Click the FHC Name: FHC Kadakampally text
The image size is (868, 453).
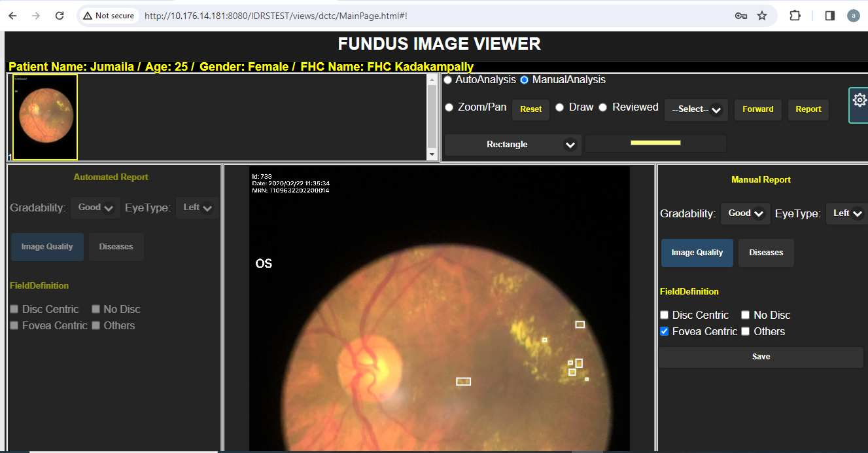(387, 67)
